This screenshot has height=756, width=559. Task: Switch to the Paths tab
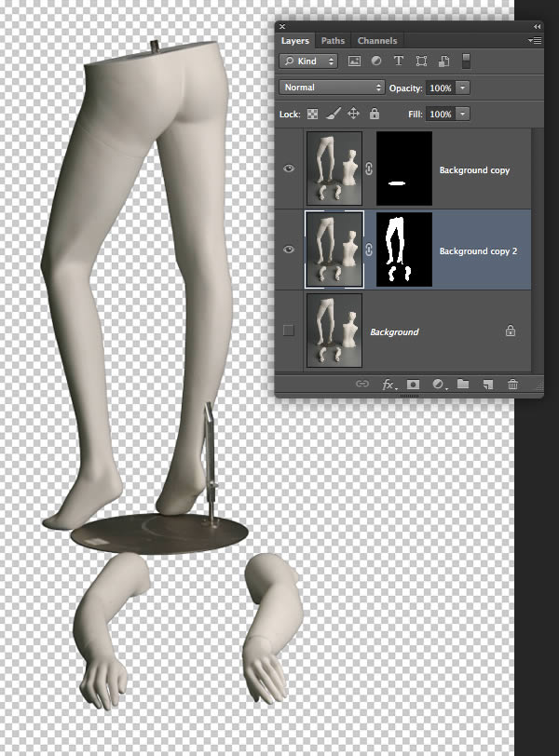tap(333, 40)
